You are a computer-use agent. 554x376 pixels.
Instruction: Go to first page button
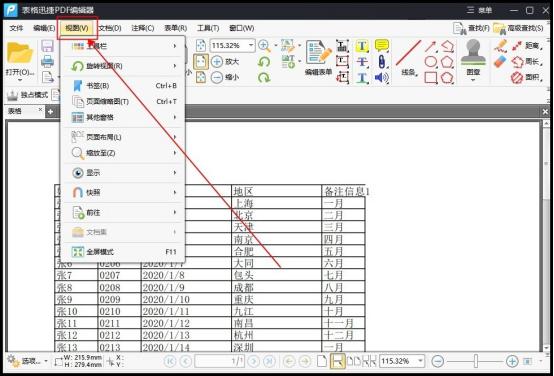pyautogui.click(x=170, y=361)
